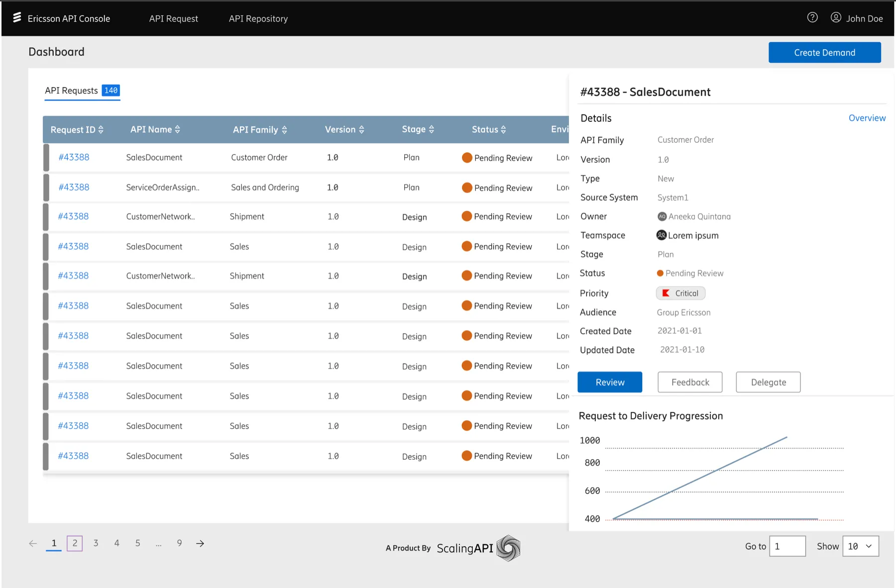
Task: Go to page 1
Action: [x=54, y=543]
